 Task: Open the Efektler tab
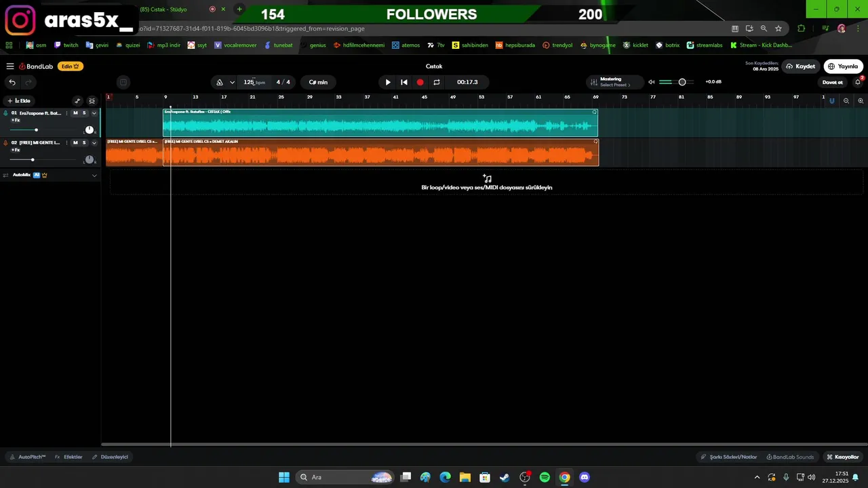(68, 457)
